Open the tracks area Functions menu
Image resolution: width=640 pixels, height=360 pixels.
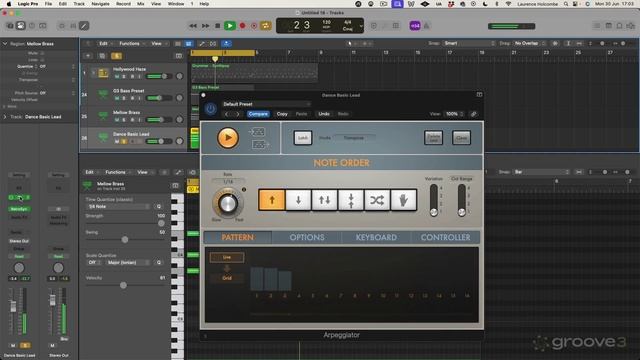click(x=130, y=44)
